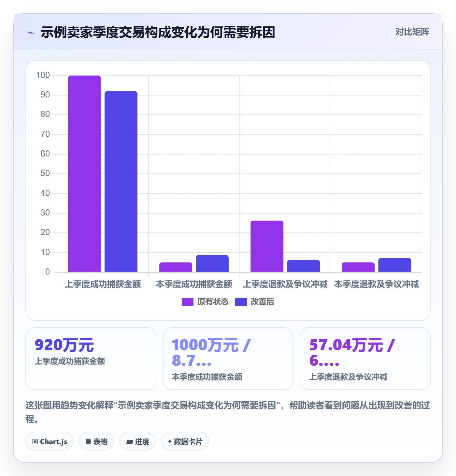The width and height of the screenshot is (456, 476).
Task: Click the 0 y-axis tick label
Action: [x=48, y=272]
